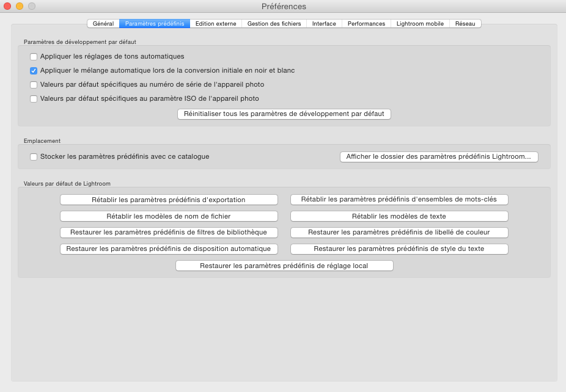Click Réinitialiser tous les paramètres de développement
Screen dimensions: 566x392
click(x=284, y=114)
